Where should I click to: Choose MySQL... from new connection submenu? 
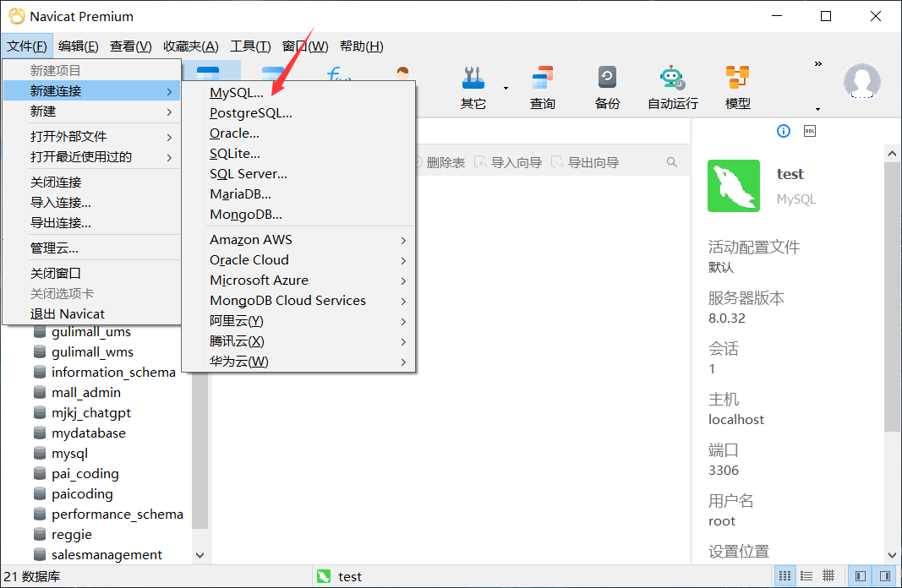pos(237,93)
